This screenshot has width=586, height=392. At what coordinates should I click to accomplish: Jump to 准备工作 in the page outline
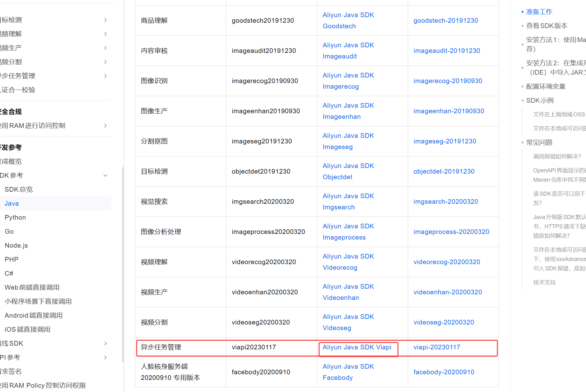539,12
